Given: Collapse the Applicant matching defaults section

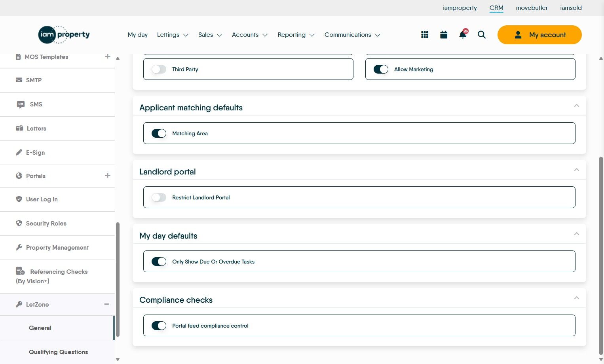Looking at the screenshot, I should pyautogui.click(x=577, y=106).
